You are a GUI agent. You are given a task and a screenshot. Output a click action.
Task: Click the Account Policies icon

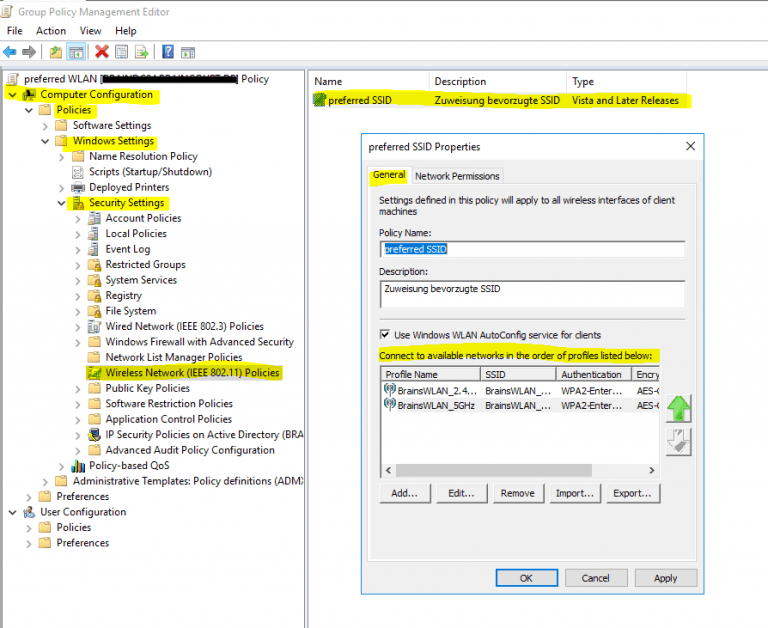coord(94,218)
